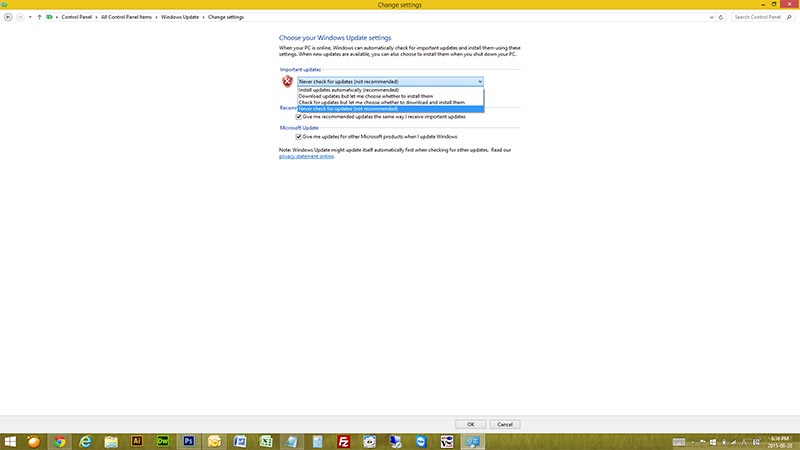Open the touch keyboard tray icon
800x450 pixels.
coord(679,442)
